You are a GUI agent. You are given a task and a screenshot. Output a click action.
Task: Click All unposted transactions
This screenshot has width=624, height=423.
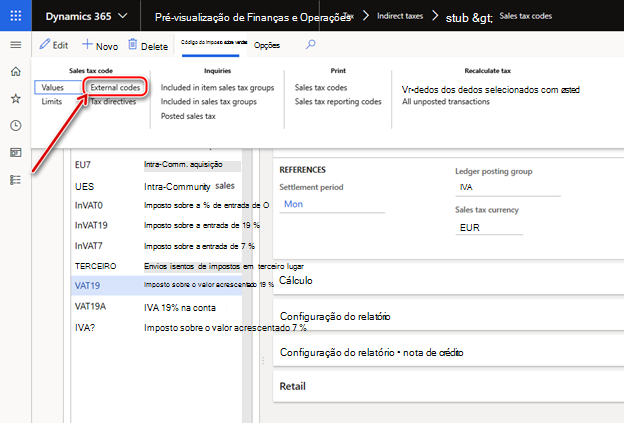[x=446, y=101]
